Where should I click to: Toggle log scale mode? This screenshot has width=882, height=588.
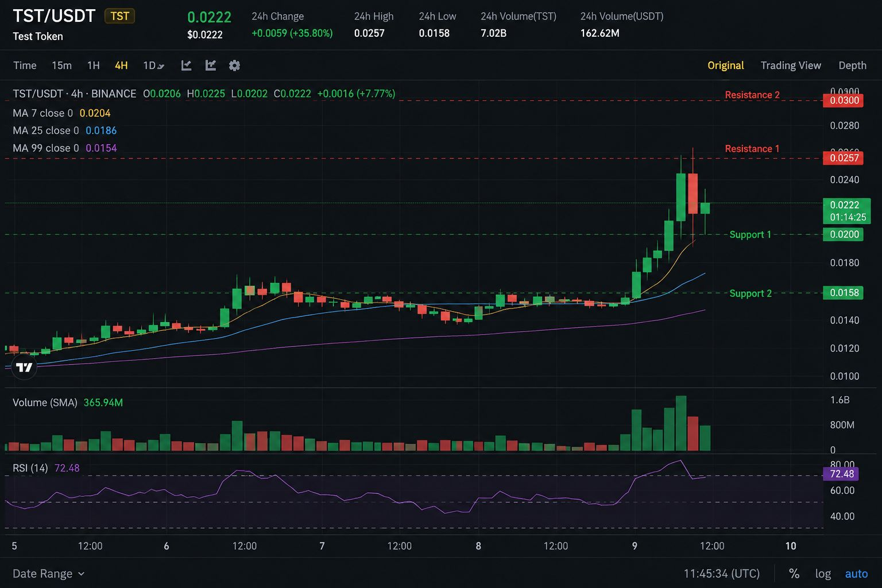(823, 574)
